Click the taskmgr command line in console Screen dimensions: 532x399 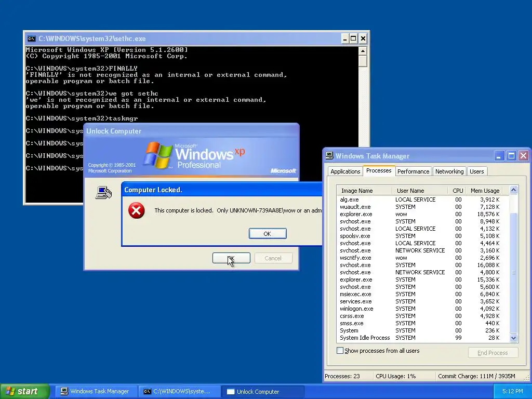click(82, 118)
